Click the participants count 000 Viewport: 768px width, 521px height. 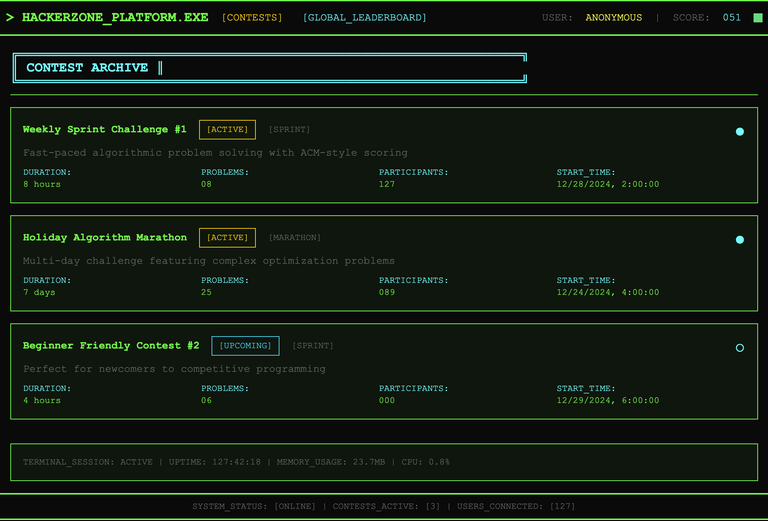coord(386,401)
